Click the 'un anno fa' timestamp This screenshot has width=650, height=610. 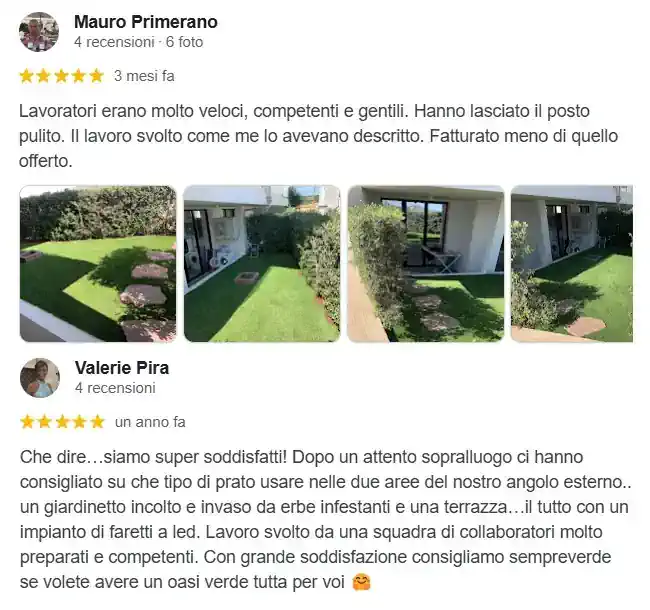(x=150, y=422)
